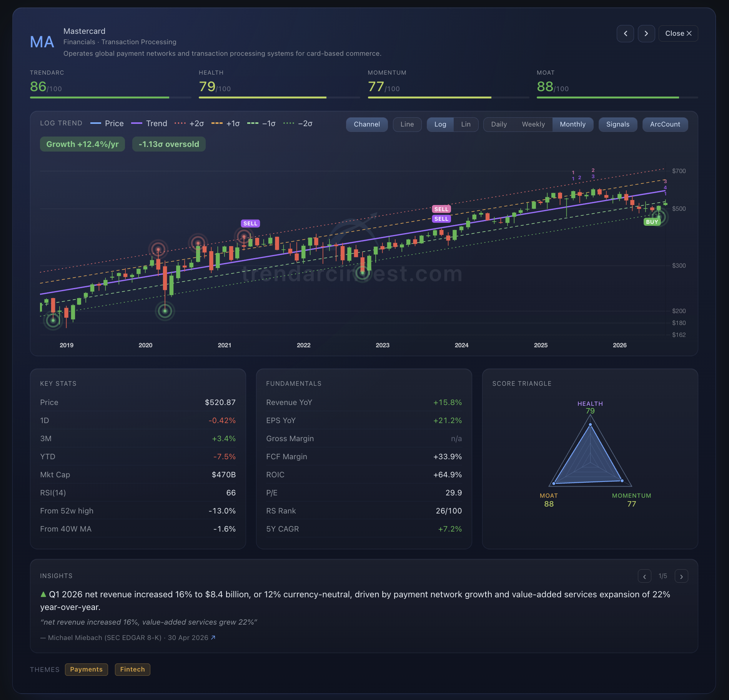Image resolution: width=729 pixels, height=700 pixels.
Task: Toggle the Channel overlay button
Action: 367,124
